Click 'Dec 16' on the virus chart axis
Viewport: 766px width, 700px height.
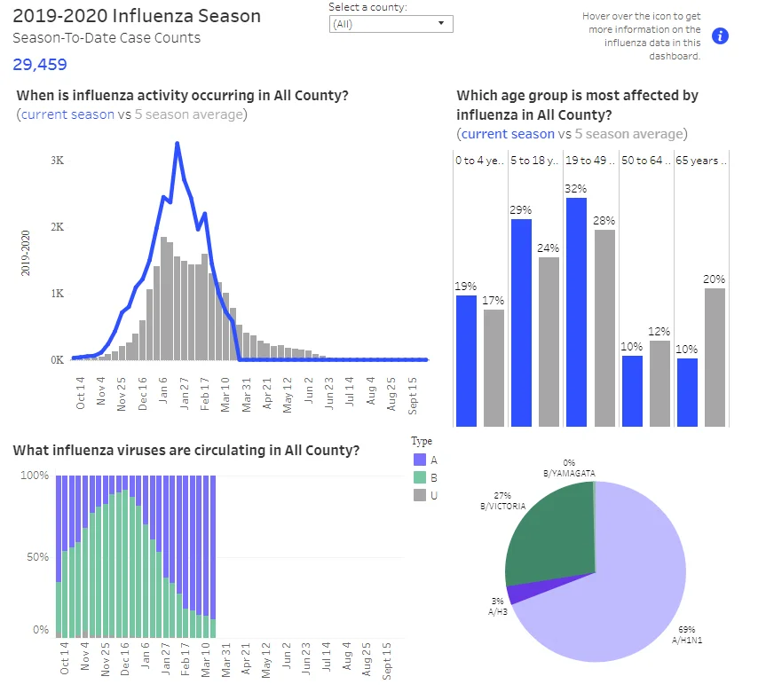(124, 659)
